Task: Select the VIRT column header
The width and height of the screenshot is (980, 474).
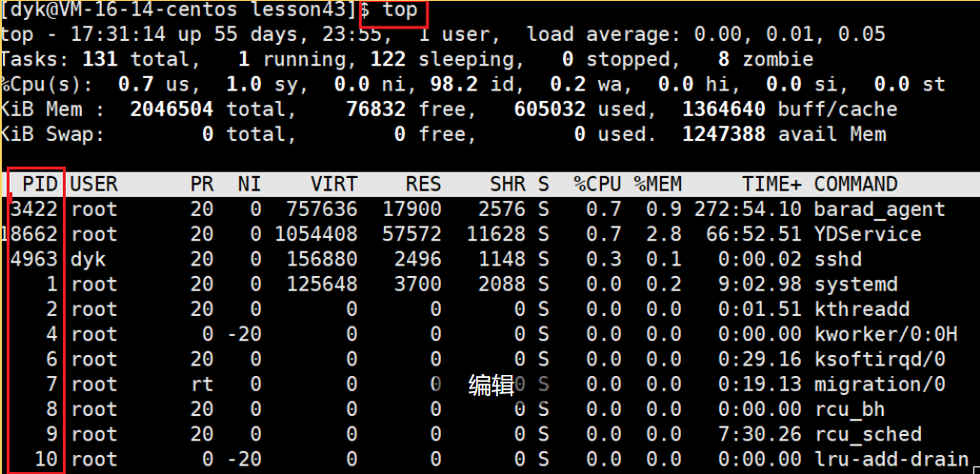Action: coord(334,184)
